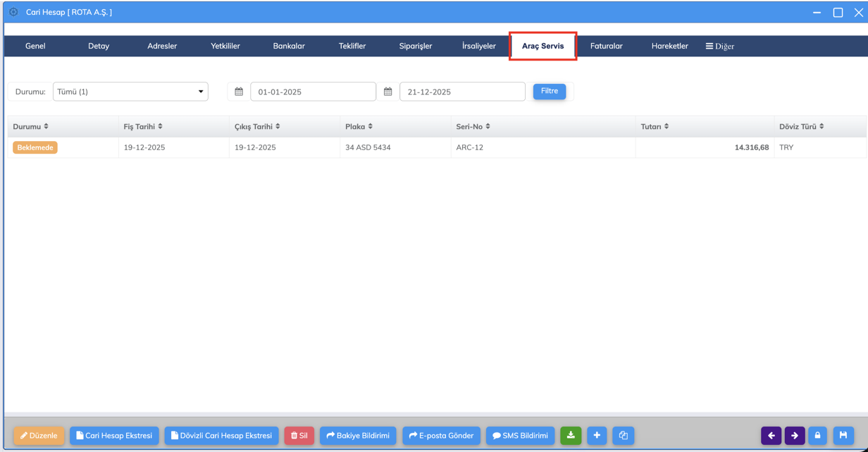Screen dimensions: 868x452
Task: Open the Hareketler tab
Action: pyautogui.click(x=669, y=47)
